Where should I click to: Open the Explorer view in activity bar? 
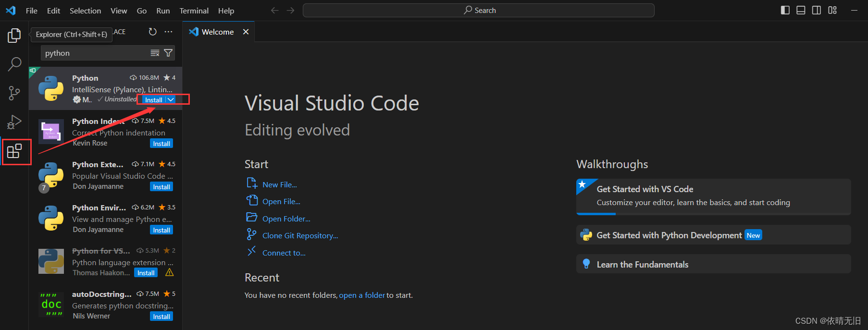pos(14,35)
